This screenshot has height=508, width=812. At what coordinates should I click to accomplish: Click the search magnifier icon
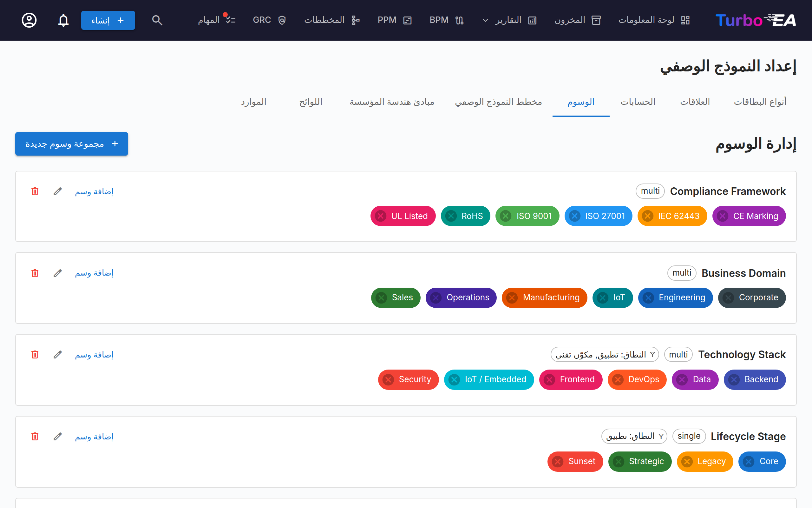pyautogui.click(x=157, y=20)
